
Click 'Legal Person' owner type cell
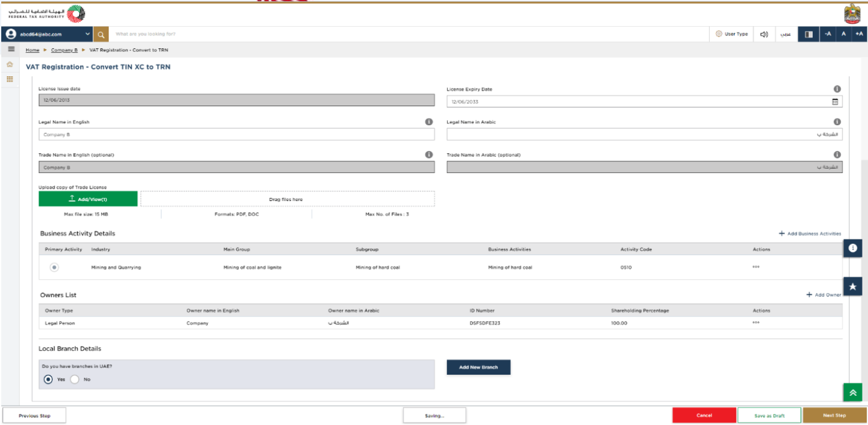point(60,323)
